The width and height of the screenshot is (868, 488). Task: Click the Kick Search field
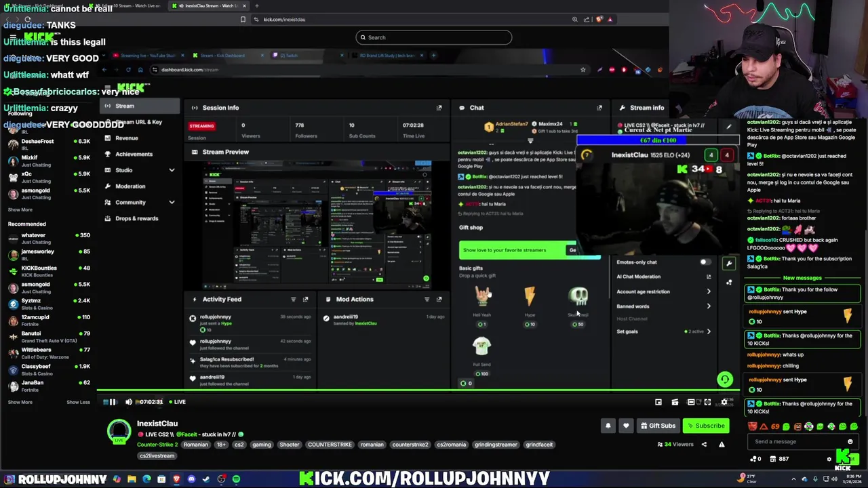pos(434,37)
